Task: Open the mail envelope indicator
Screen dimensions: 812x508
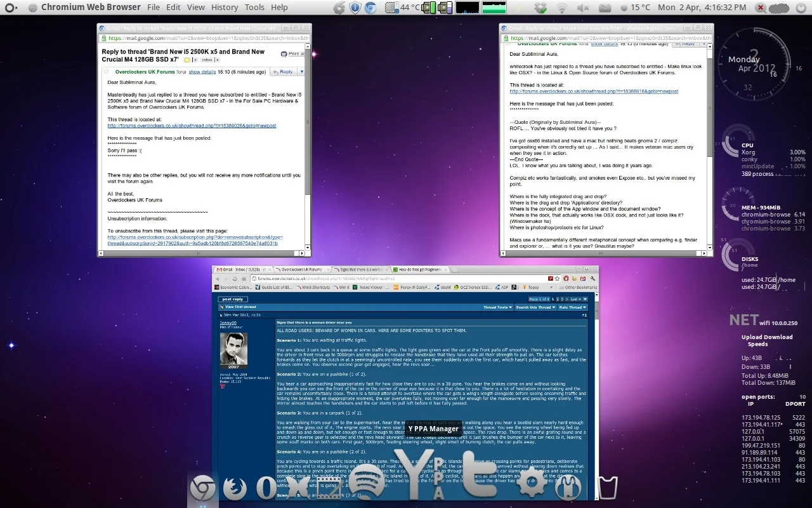Action: (x=605, y=8)
